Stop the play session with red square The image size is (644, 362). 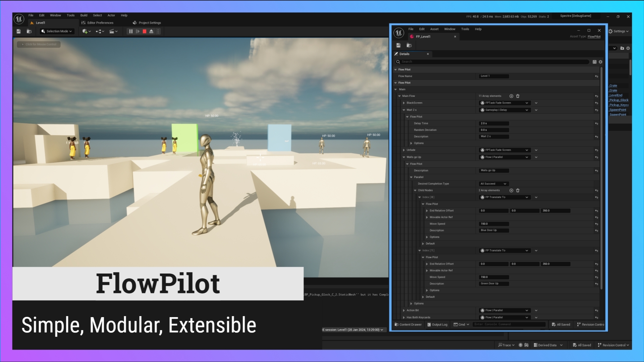coord(145,31)
